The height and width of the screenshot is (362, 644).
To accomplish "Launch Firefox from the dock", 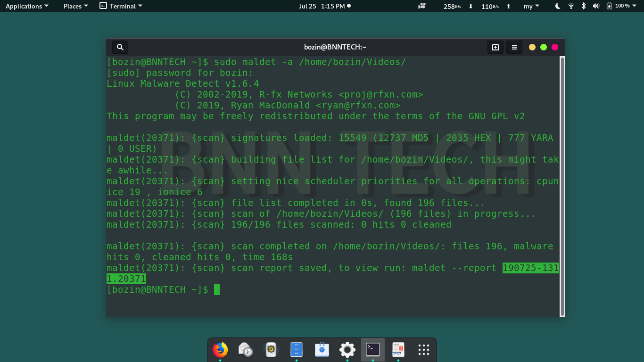I will (220, 350).
